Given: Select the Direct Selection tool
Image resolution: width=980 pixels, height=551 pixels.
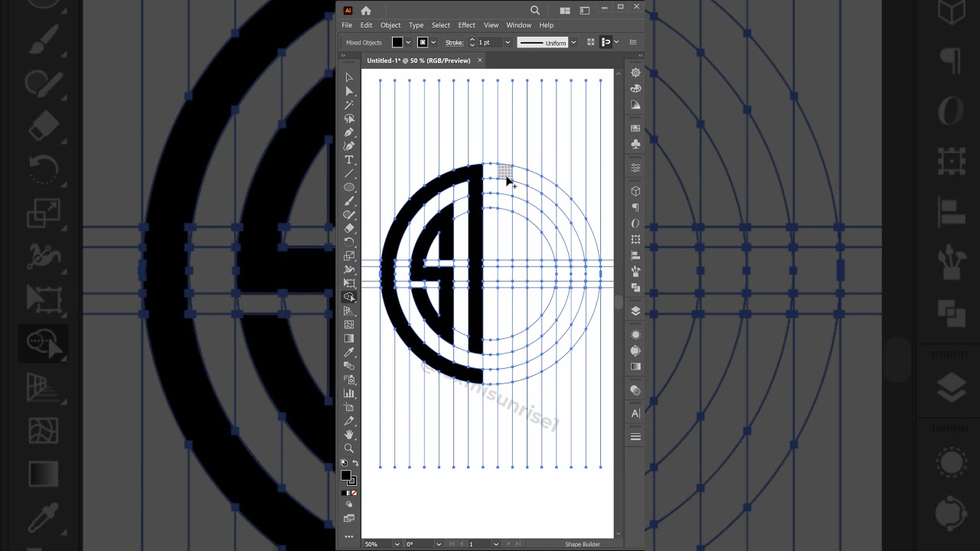Looking at the screenshot, I should point(349,91).
